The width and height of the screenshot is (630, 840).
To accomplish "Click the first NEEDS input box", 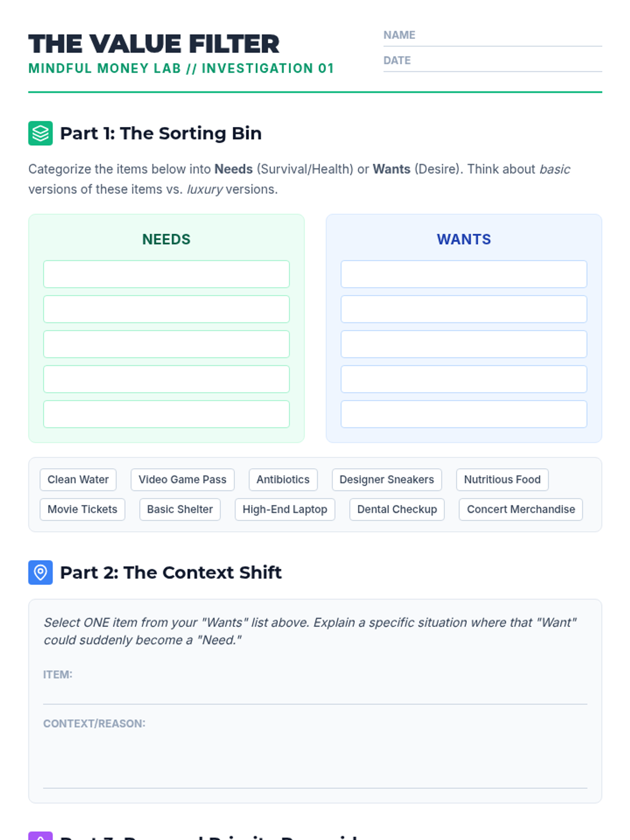I will click(x=166, y=274).
